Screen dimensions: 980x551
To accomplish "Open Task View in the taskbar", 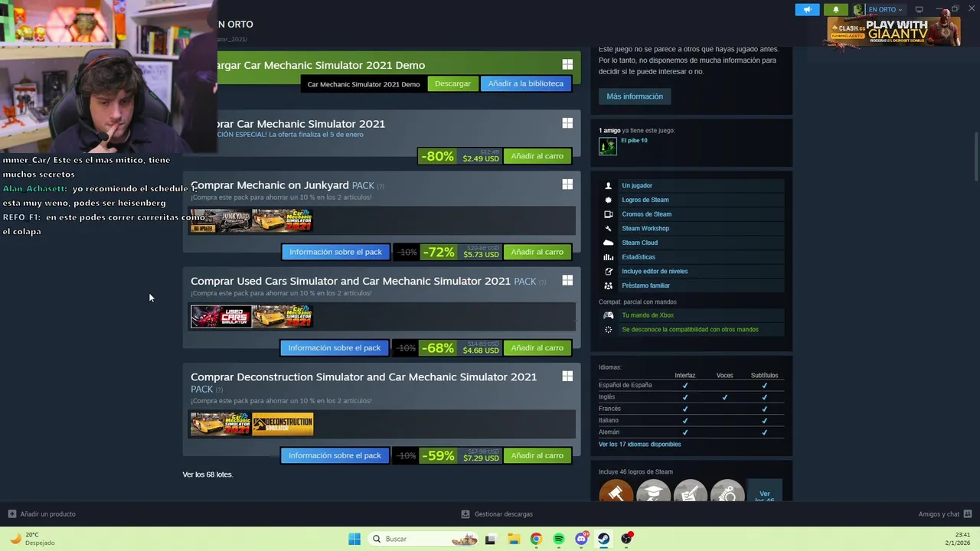I will 490,539.
